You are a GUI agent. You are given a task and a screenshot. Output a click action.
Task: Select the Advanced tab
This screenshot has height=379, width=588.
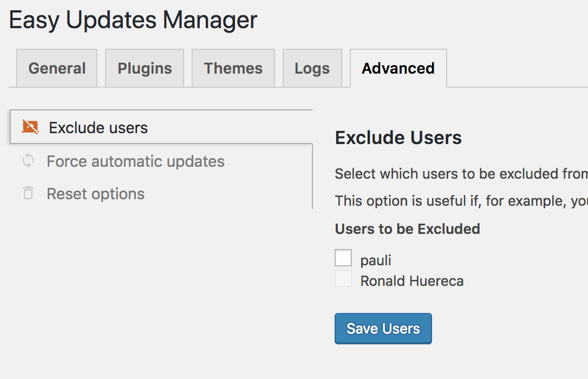(x=398, y=68)
